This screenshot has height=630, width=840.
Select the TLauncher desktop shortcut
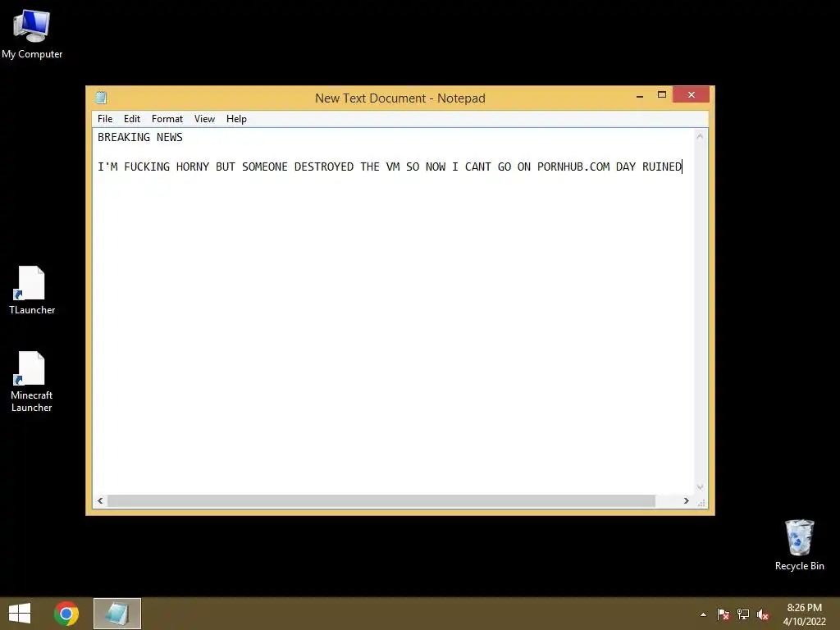(x=32, y=290)
